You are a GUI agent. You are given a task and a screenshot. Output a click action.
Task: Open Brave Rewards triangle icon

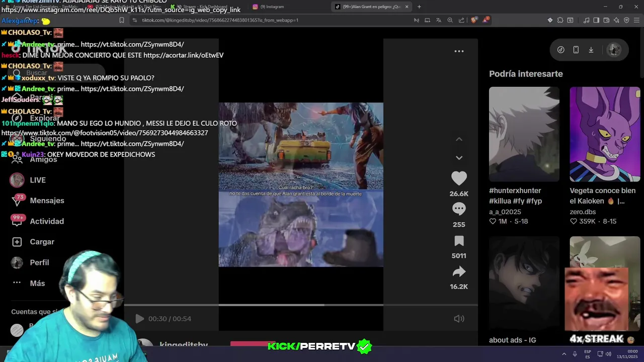coord(486,20)
